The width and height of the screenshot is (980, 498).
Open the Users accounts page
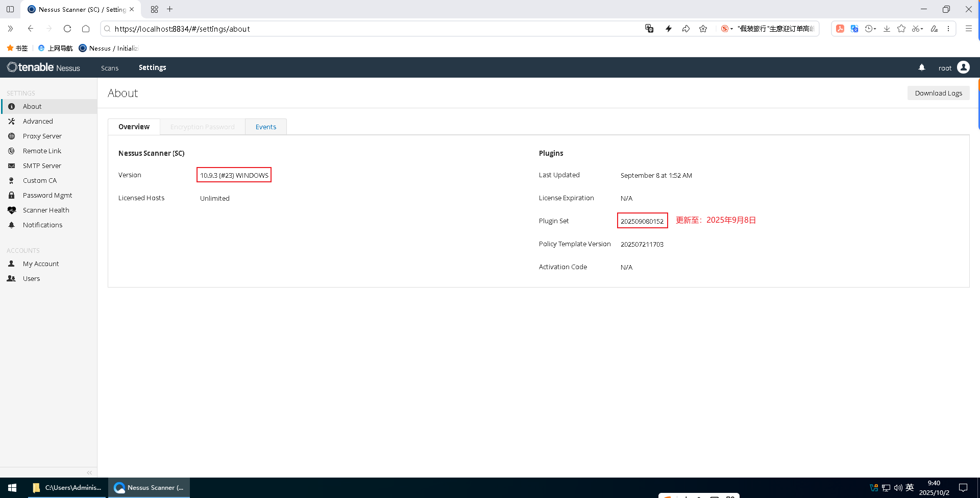(31, 278)
